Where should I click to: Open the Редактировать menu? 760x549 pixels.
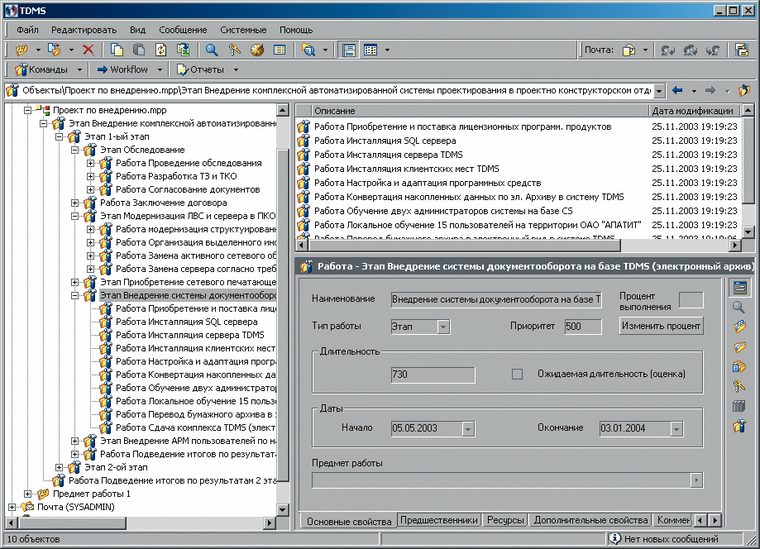[x=84, y=30]
